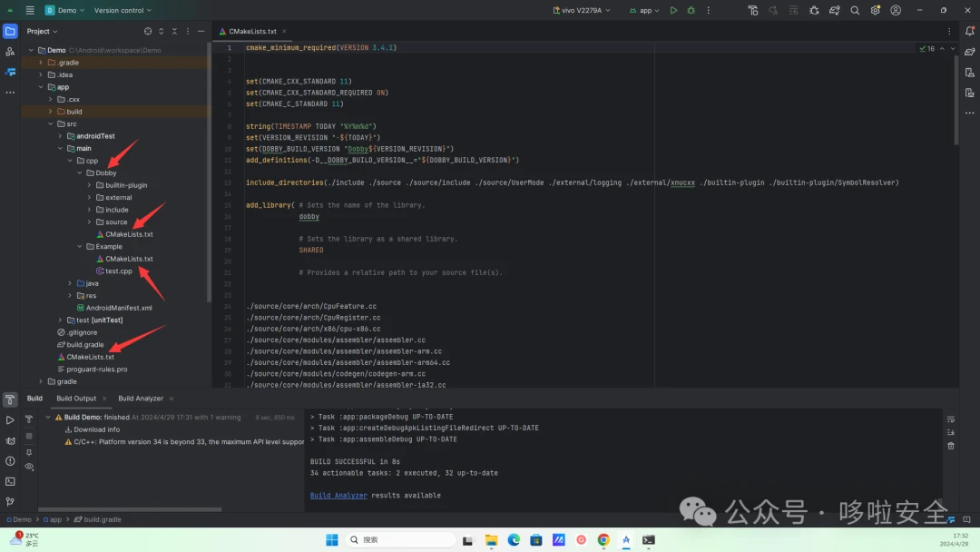Viewport: 980px width, 552px height.
Task: Collapse the Build Demo finished node
Action: tap(48, 417)
